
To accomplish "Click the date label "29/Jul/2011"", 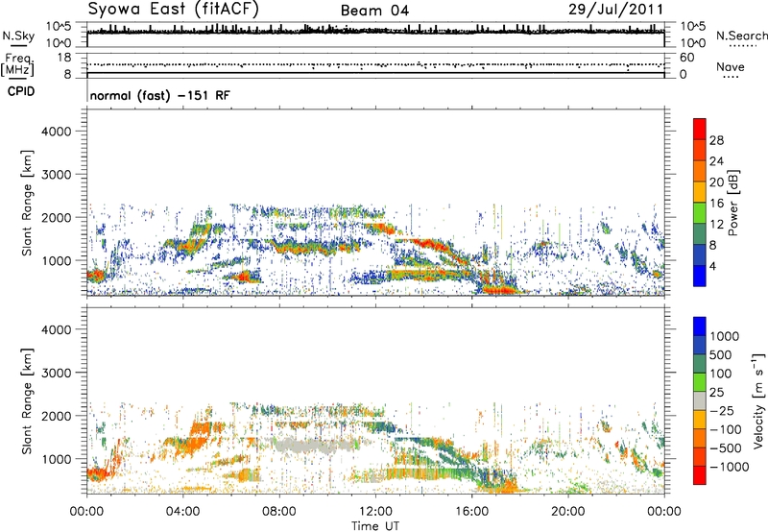I will (x=615, y=10).
